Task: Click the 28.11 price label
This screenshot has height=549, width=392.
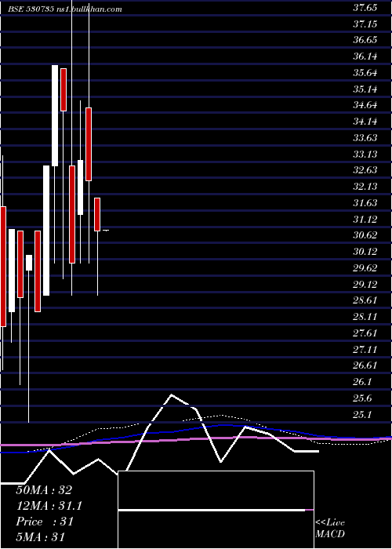Action: point(365,317)
